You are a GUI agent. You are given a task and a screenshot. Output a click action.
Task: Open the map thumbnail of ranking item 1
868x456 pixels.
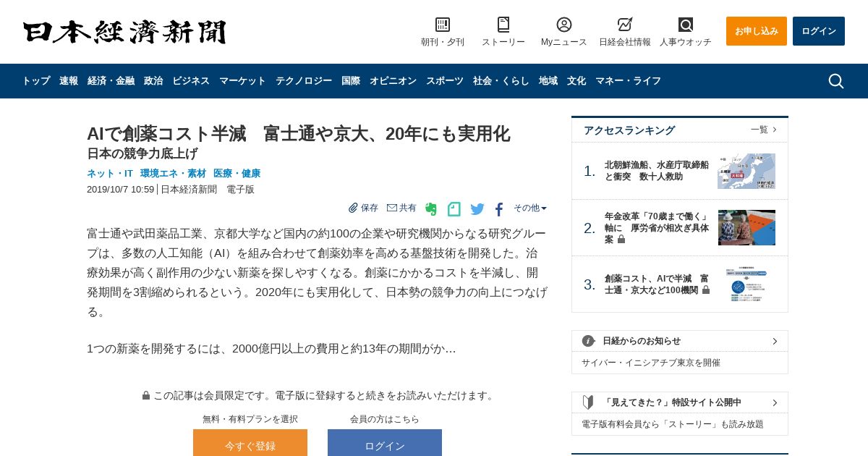(x=746, y=171)
